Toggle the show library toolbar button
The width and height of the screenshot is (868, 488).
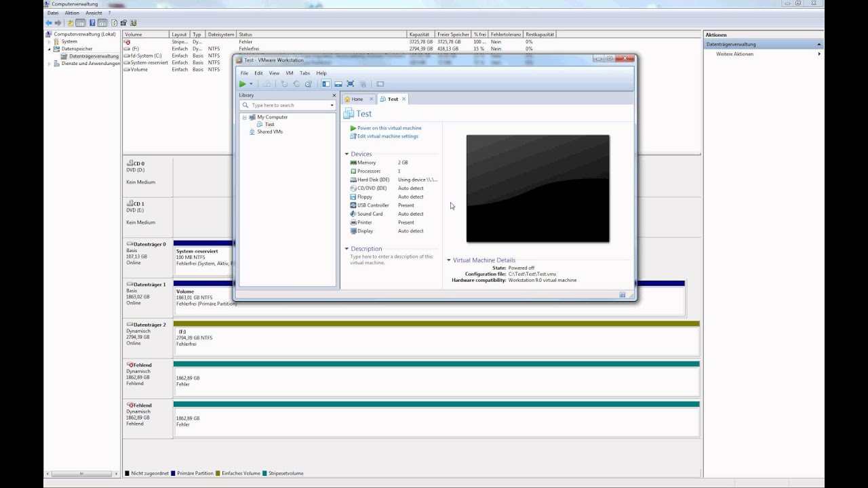tap(326, 84)
